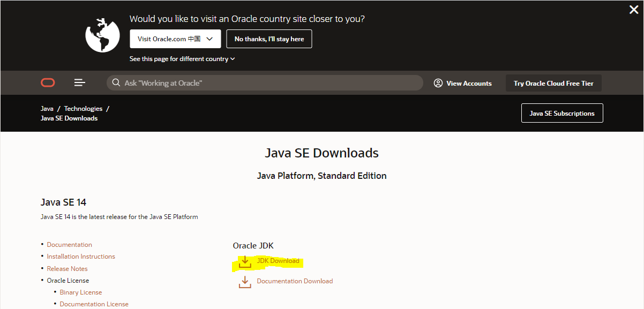644x309 pixels.
Task: Open the Installation Instructions link
Action: pos(81,257)
